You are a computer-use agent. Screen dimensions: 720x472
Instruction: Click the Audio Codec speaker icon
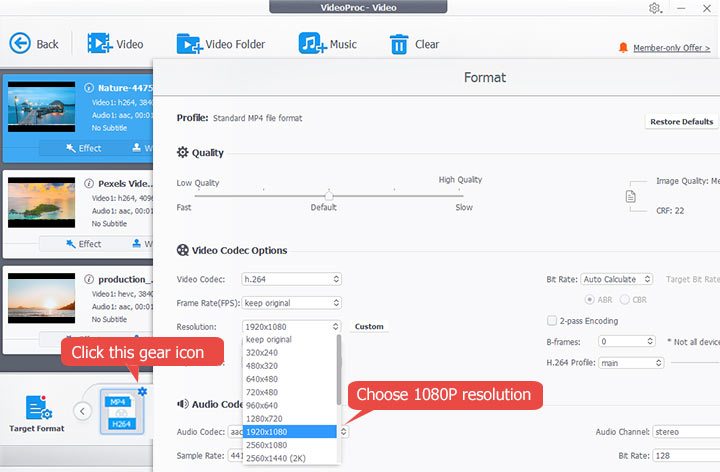tap(183, 404)
